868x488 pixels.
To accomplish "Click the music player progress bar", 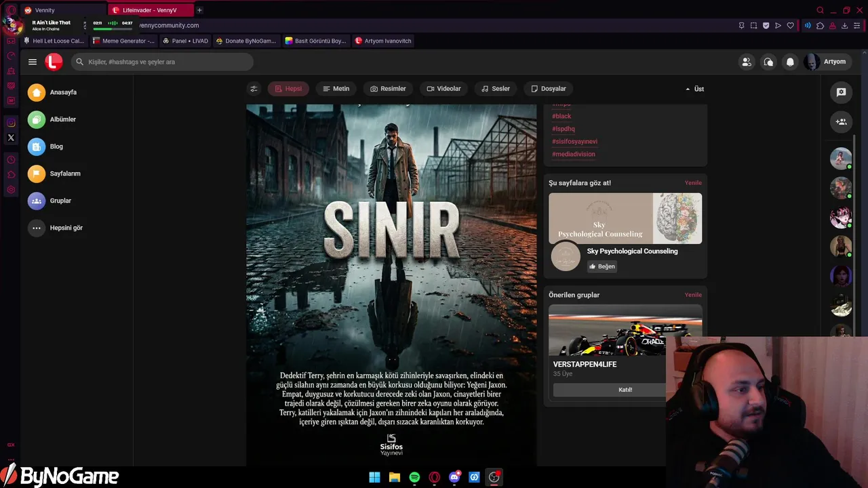I will (x=113, y=29).
